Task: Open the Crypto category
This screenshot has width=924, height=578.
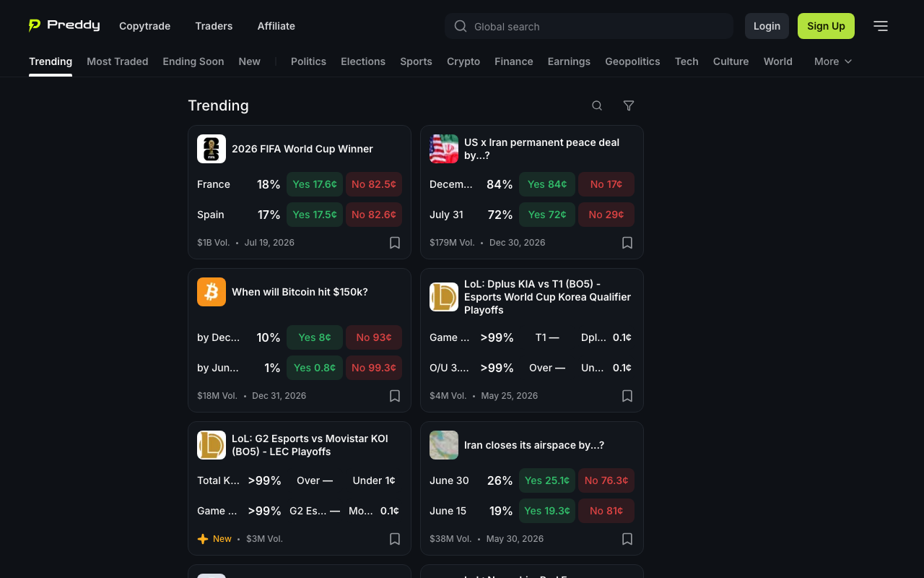Action: pos(463,61)
